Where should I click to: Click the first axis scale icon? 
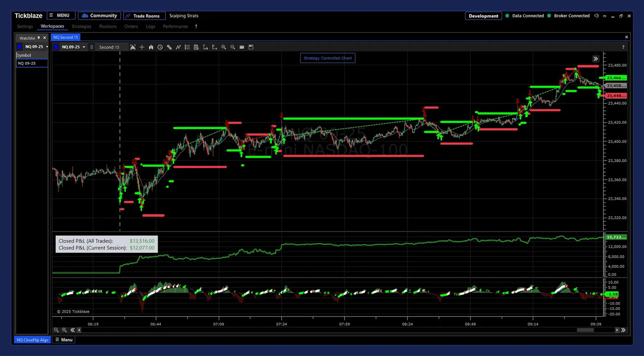tap(205, 47)
